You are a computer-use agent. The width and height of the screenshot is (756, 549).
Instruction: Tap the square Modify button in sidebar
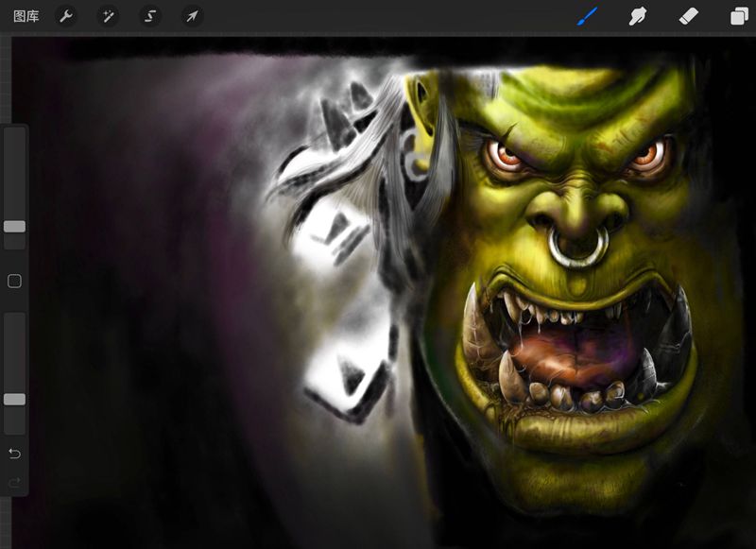tap(14, 281)
